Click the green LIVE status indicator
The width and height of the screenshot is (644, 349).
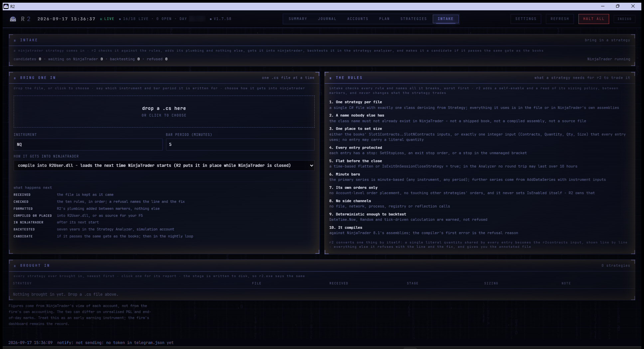pos(107,19)
